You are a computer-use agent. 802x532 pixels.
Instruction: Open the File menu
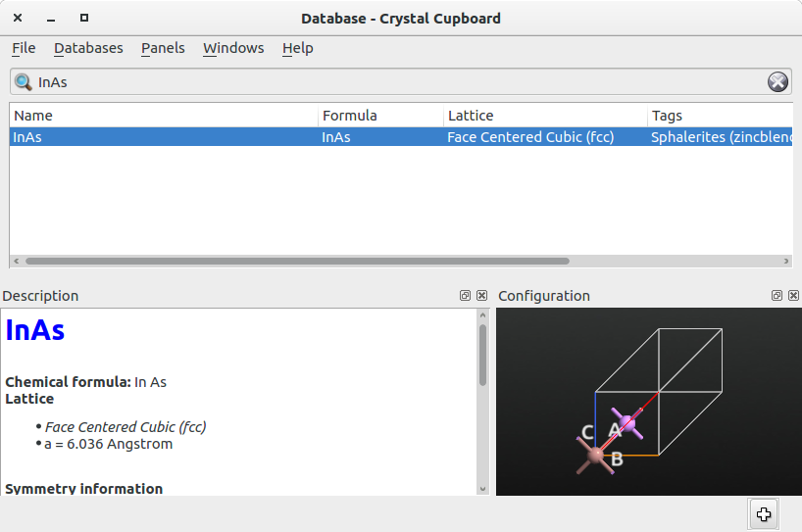pyautogui.click(x=24, y=48)
